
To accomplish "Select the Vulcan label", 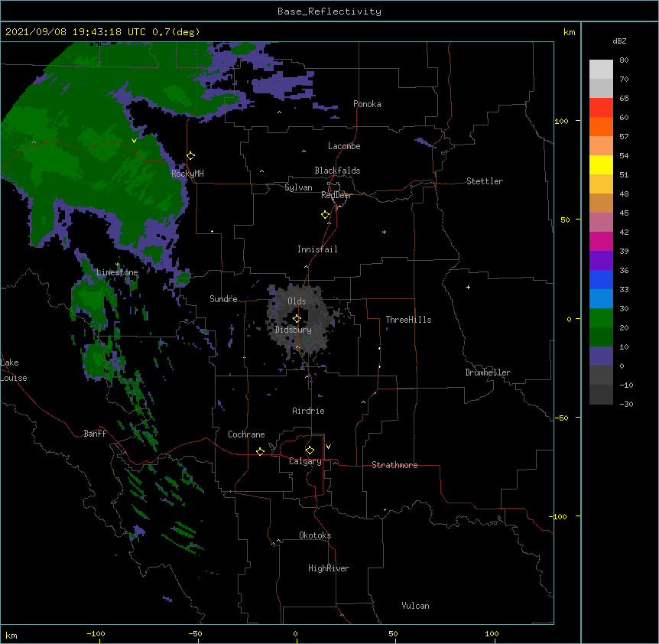I will [415, 606].
